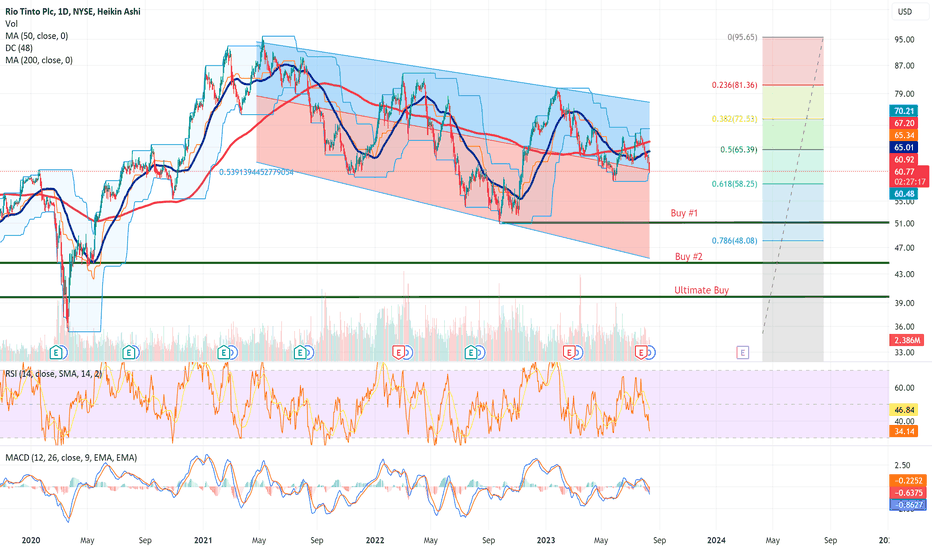Click the red 67.20 price label
This screenshot has width=932, height=550.
[903, 123]
